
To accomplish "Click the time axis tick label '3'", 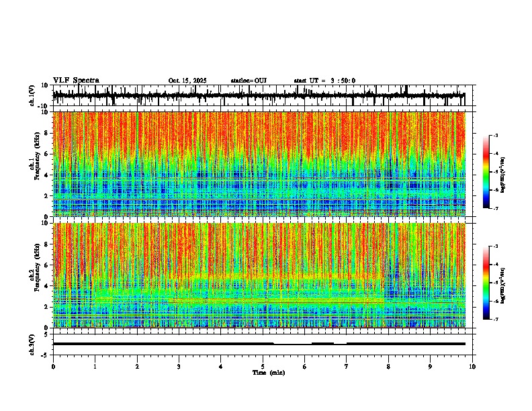I will point(179,367).
